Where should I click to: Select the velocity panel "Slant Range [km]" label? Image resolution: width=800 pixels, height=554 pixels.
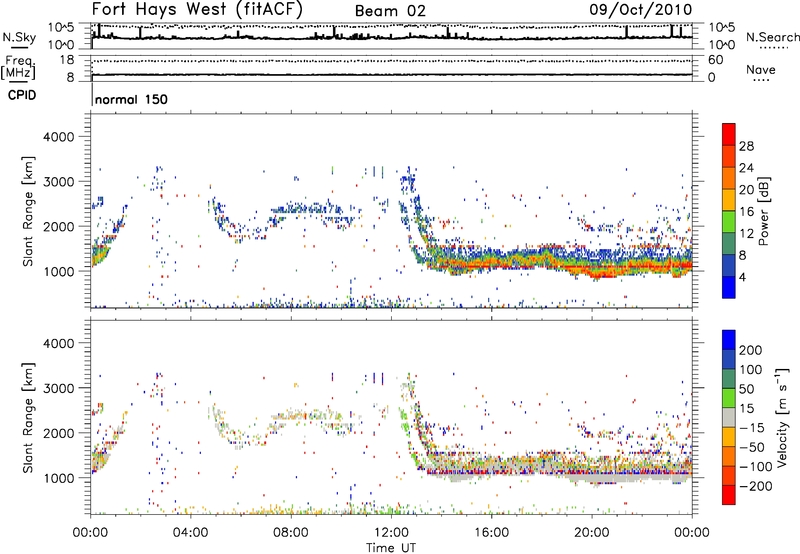coord(29,418)
